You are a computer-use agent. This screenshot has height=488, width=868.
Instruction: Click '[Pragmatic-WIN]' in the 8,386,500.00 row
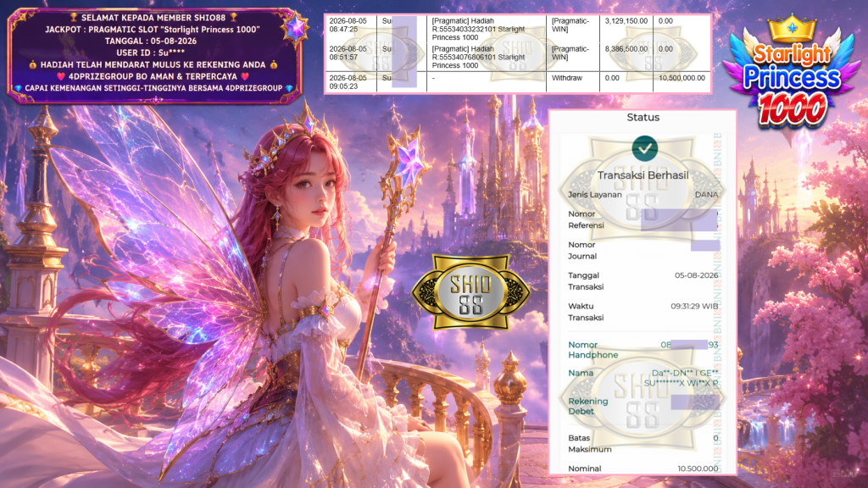570,53
